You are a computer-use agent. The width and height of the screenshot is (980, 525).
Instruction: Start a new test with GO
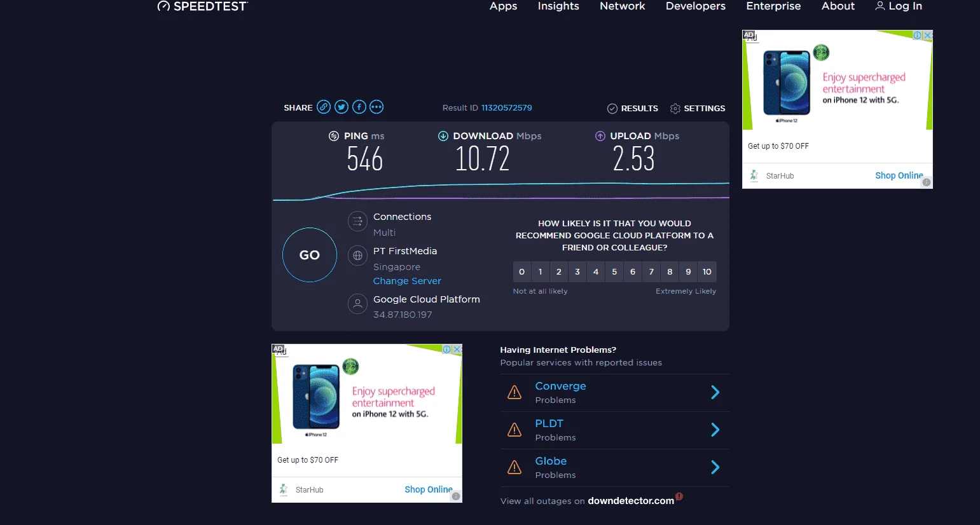pyautogui.click(x=310, y=255)
